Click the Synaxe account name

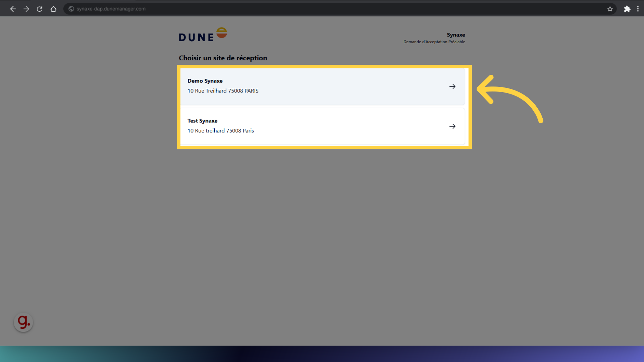(455, 35)
